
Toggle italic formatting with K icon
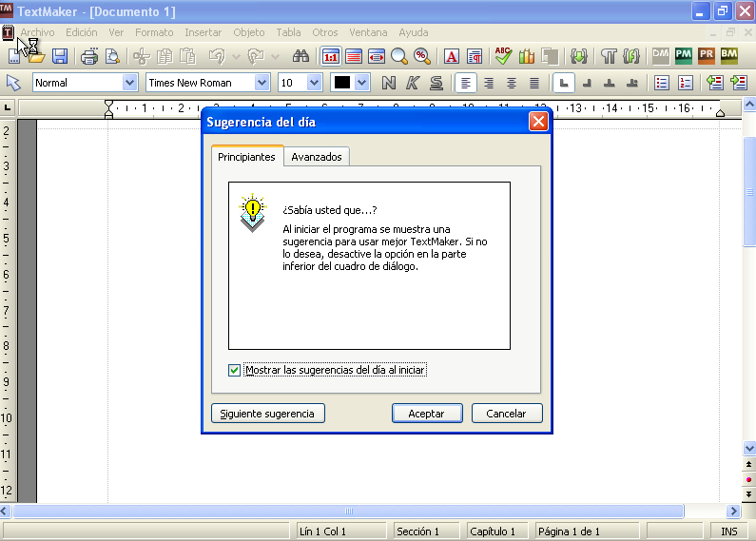[x=412, y=83]
